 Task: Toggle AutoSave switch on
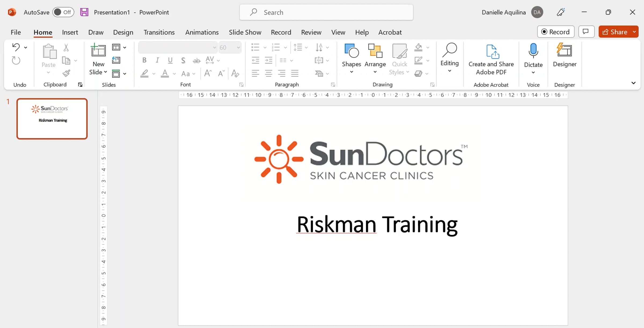click(63, 12)
